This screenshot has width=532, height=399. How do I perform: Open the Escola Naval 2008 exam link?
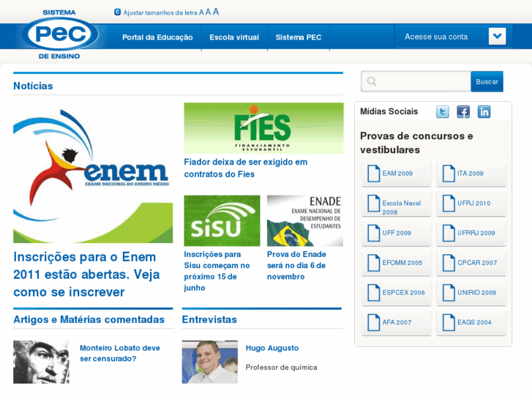(401, 207)
